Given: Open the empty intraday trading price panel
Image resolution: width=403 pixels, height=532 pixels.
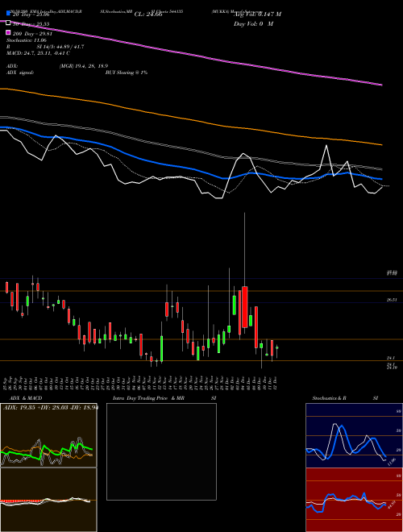Looking at the screenshot, I should click(161, 451).
